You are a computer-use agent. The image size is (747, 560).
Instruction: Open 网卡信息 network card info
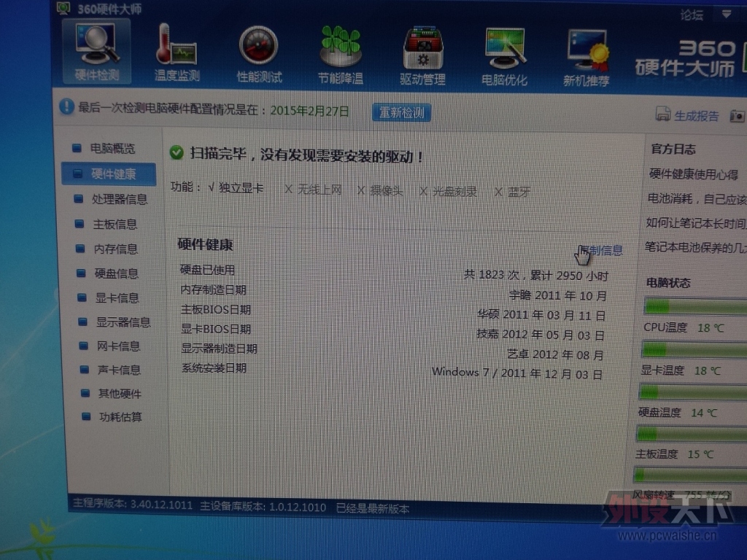(118, 346)
